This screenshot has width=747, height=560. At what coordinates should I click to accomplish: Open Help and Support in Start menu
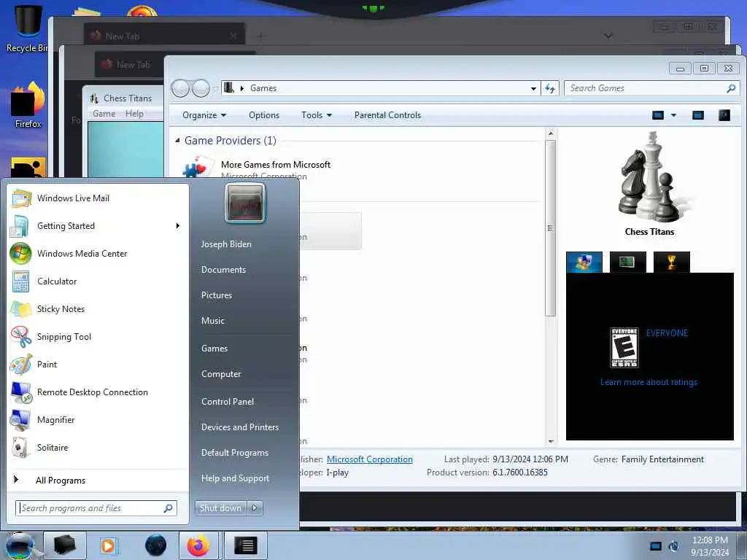coord(235,478)
